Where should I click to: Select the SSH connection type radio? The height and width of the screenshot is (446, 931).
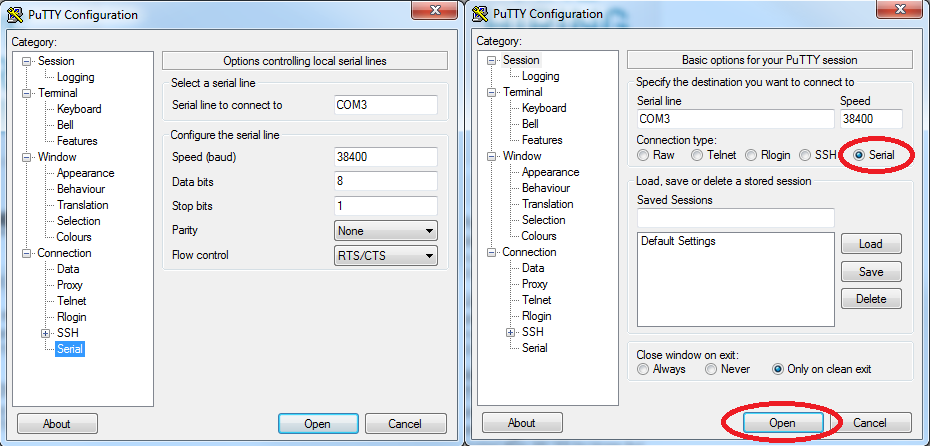[x=805, y=155]
